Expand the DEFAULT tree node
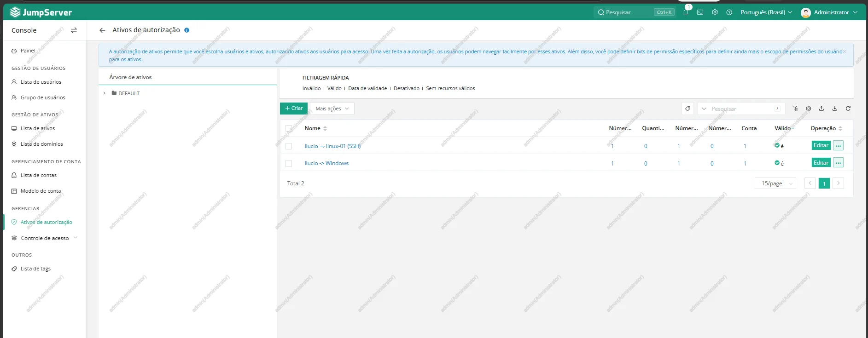 point(105,93)
